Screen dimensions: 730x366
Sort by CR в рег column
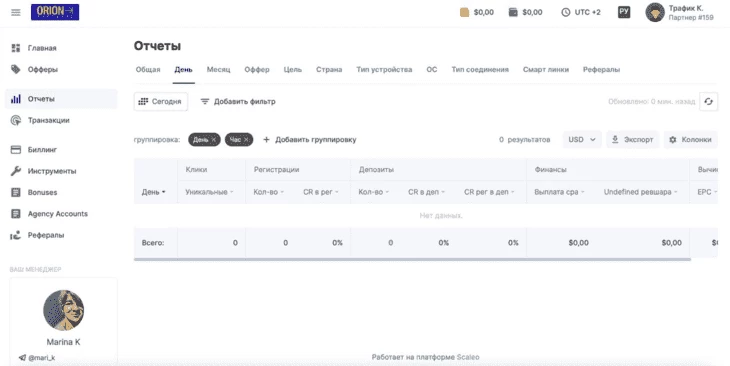pyautogui.click(x=321, y=192)
